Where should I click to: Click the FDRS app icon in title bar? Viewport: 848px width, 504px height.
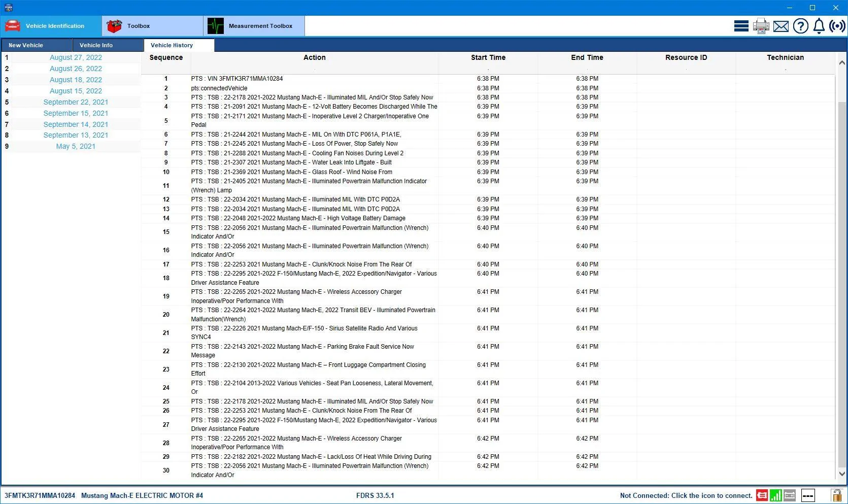click(8, 8)
